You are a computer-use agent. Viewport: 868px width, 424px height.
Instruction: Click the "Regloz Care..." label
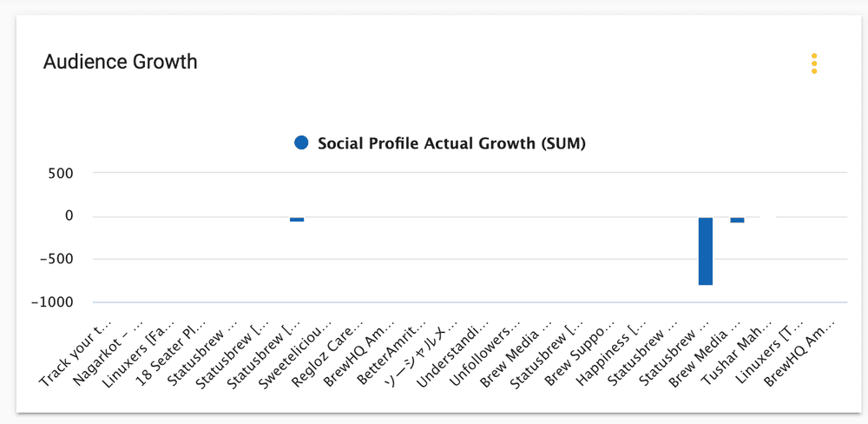326,354
